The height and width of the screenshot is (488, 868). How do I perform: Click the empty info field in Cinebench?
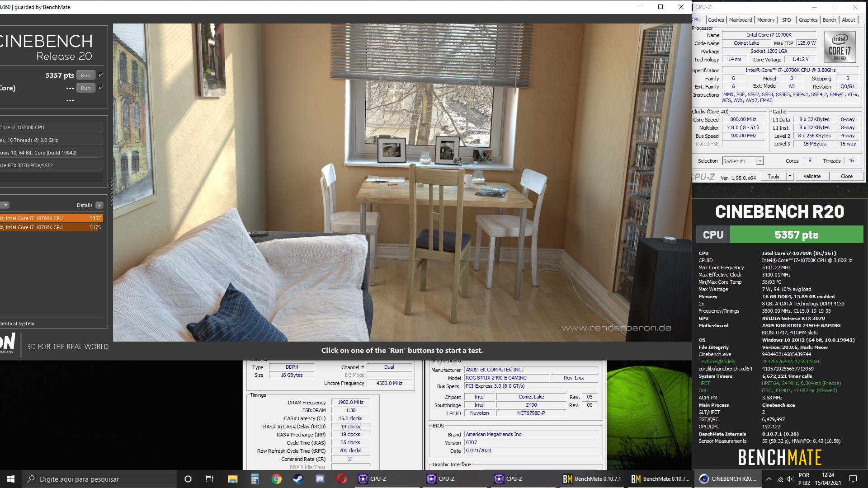click(x=52, y=178)
